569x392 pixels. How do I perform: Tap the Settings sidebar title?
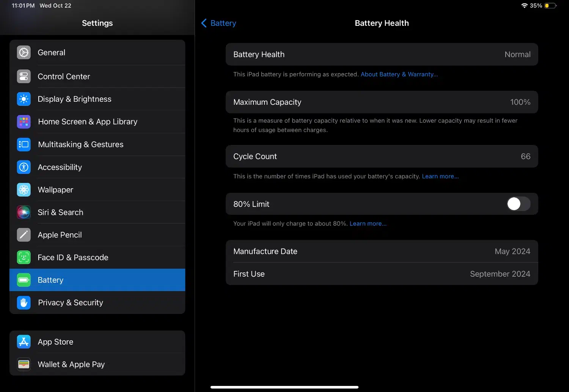coord(97,23)
